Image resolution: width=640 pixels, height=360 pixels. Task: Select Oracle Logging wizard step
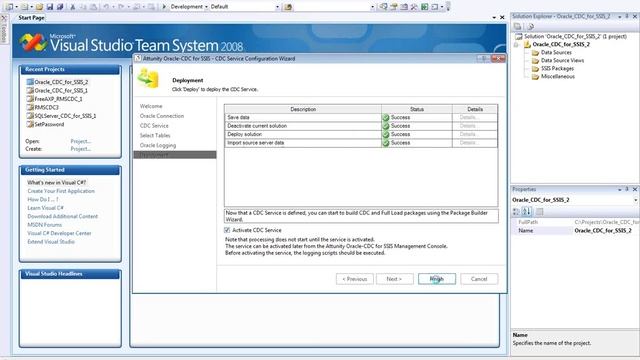tap(158, 145)
